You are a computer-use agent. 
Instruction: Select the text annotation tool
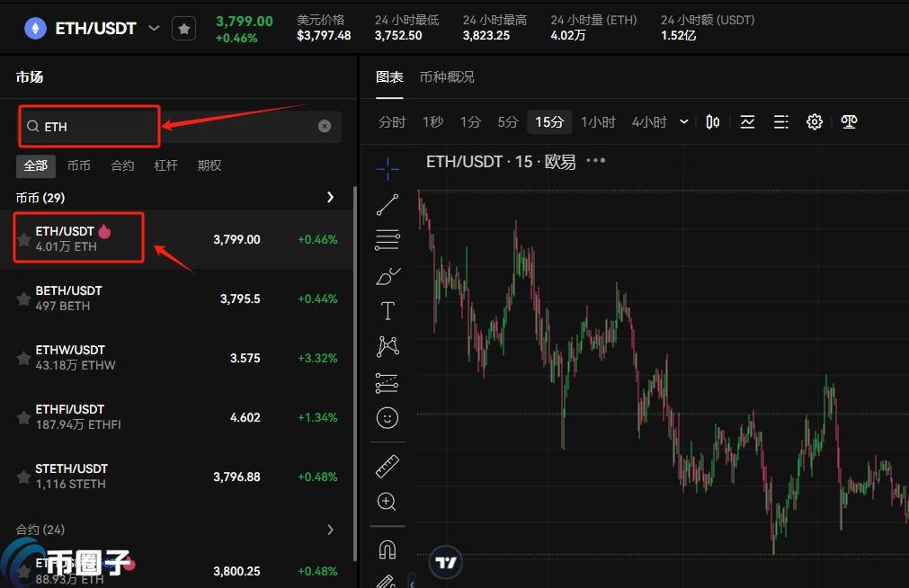tap(388, 311)
